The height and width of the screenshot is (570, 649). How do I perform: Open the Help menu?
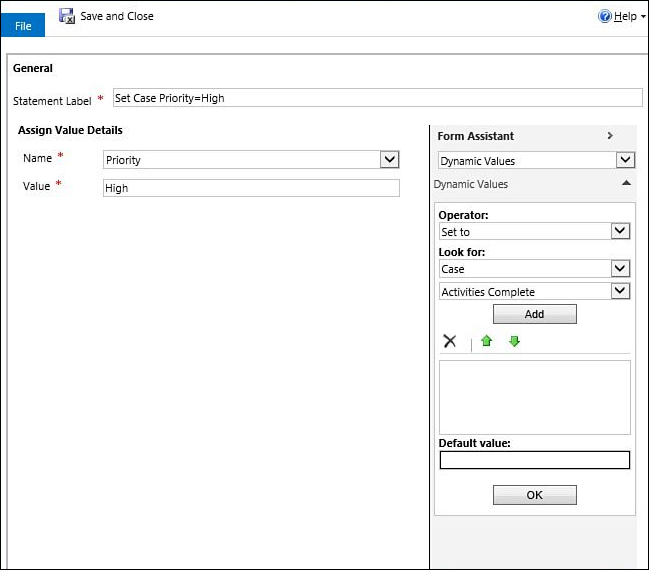click(x=625, y=16)
